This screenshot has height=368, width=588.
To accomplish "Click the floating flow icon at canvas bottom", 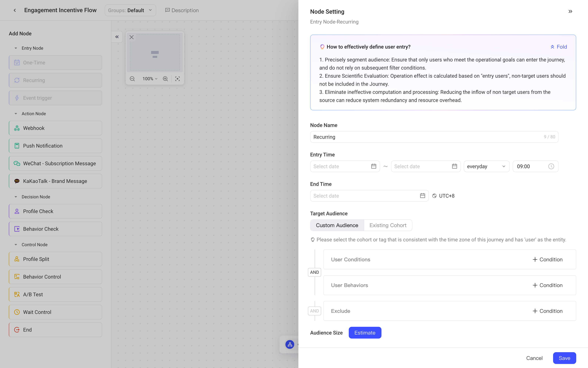I will tap(290, 344).
